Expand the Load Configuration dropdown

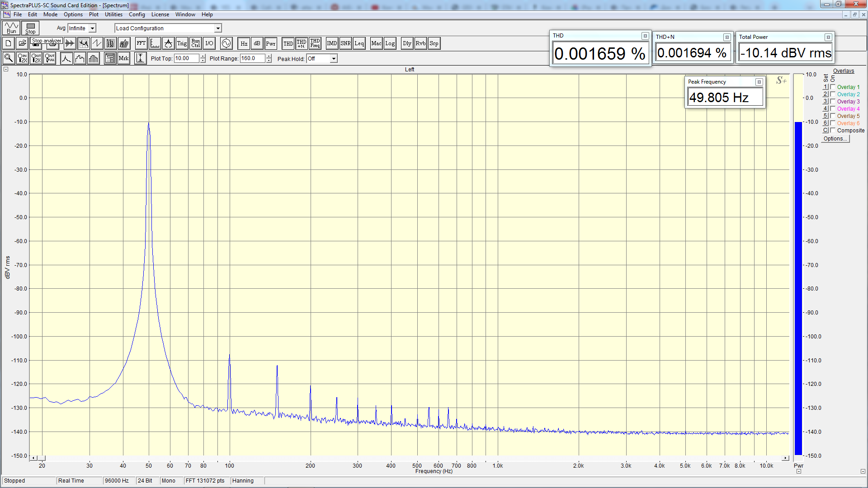pos(218,28)
